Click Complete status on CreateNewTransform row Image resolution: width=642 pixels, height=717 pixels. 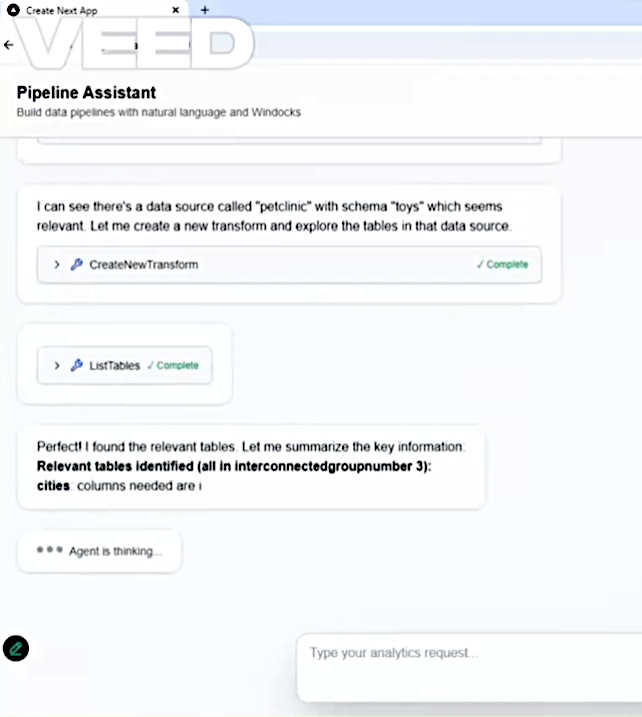click(506, 265)
